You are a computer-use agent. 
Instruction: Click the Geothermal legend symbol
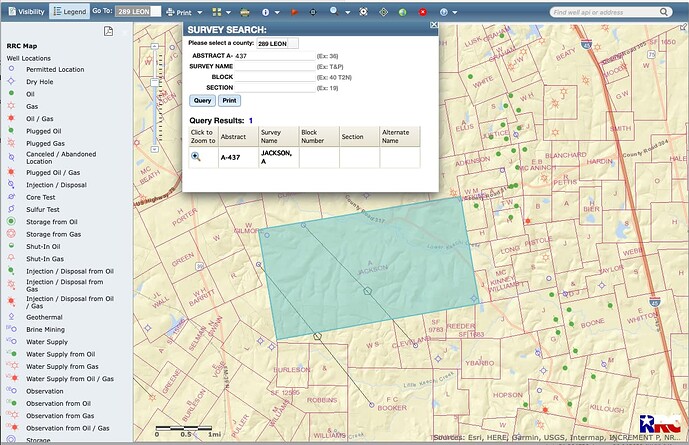click(11, 316)
